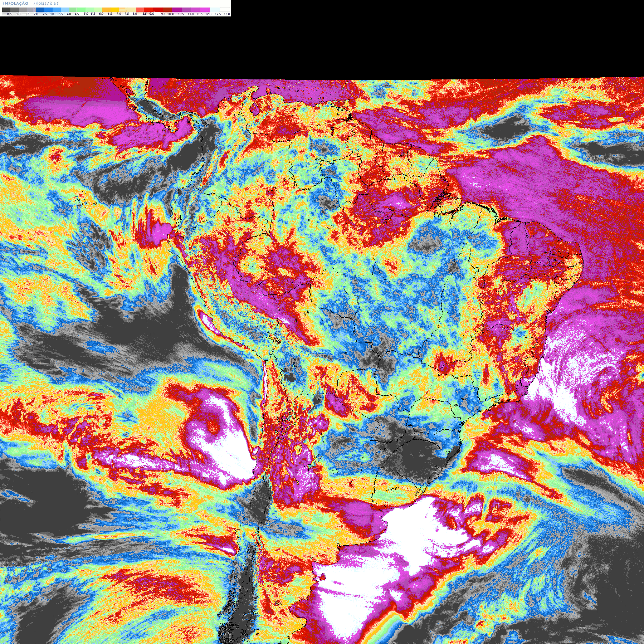
Task: Click the 6.0 legend value
Action: coord(101,14)
